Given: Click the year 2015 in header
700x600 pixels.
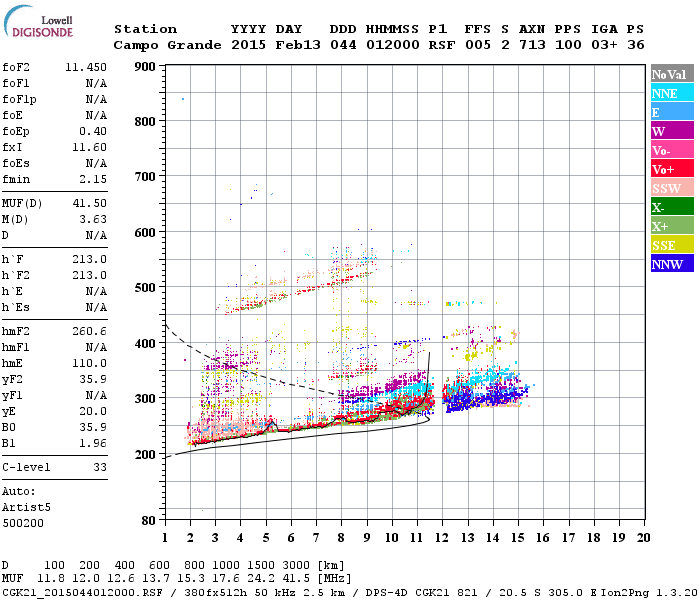Looking at the screenshot, I should click(x=248, y=45).
